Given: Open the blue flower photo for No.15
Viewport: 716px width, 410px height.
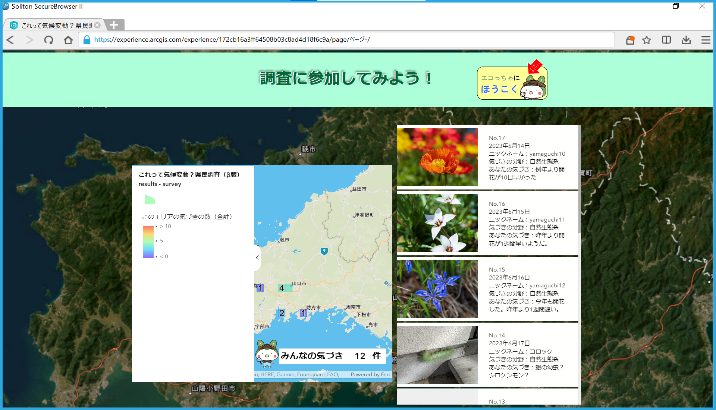Looking at the screenshot, I should (437, 289).
